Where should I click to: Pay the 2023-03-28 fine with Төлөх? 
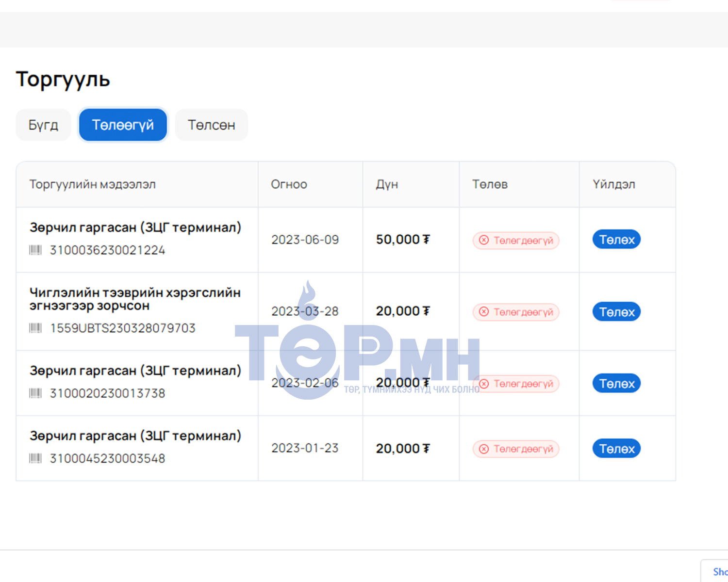pyautogui.click(x=616, y=312)
